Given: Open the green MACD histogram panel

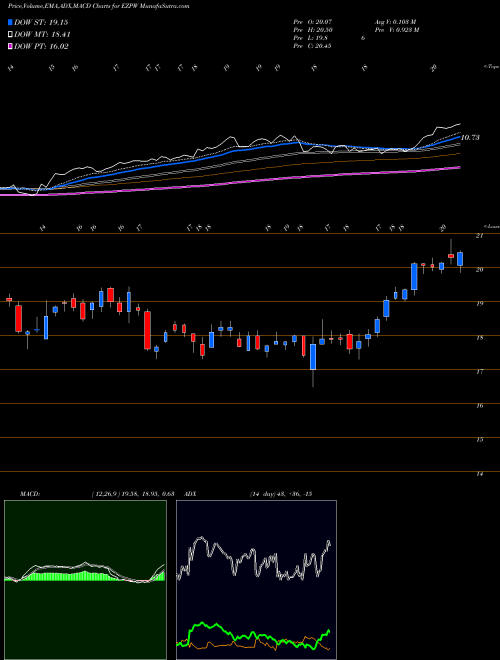Looking at the screenshot, I should (85, 580).
